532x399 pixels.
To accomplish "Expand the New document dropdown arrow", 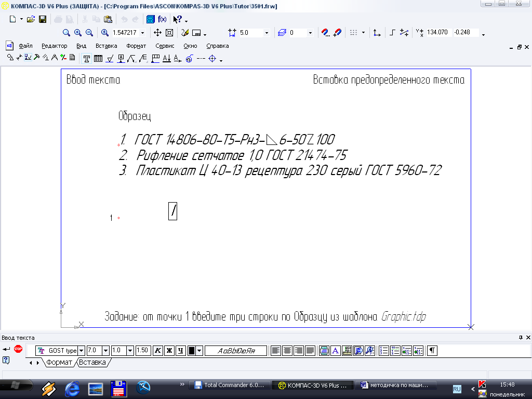I will (21, 19).
